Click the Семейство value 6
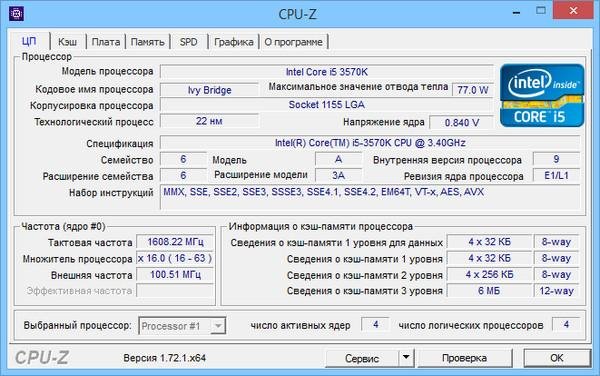600x376 pixels. (183, 159)
